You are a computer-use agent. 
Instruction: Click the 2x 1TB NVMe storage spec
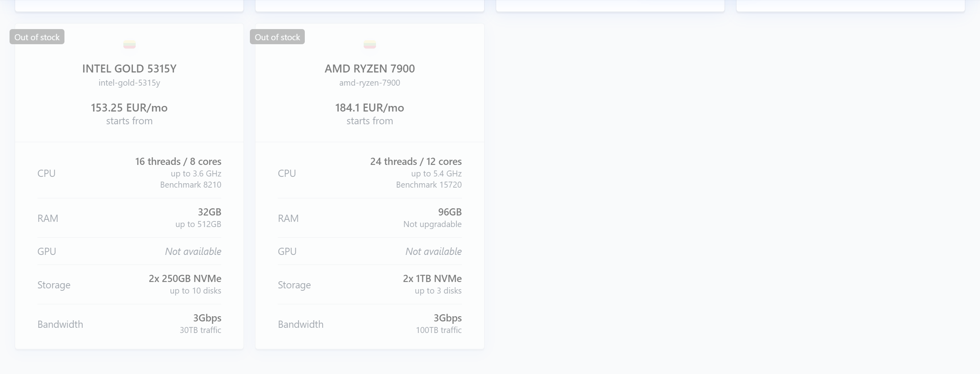[x=432, y=278]
